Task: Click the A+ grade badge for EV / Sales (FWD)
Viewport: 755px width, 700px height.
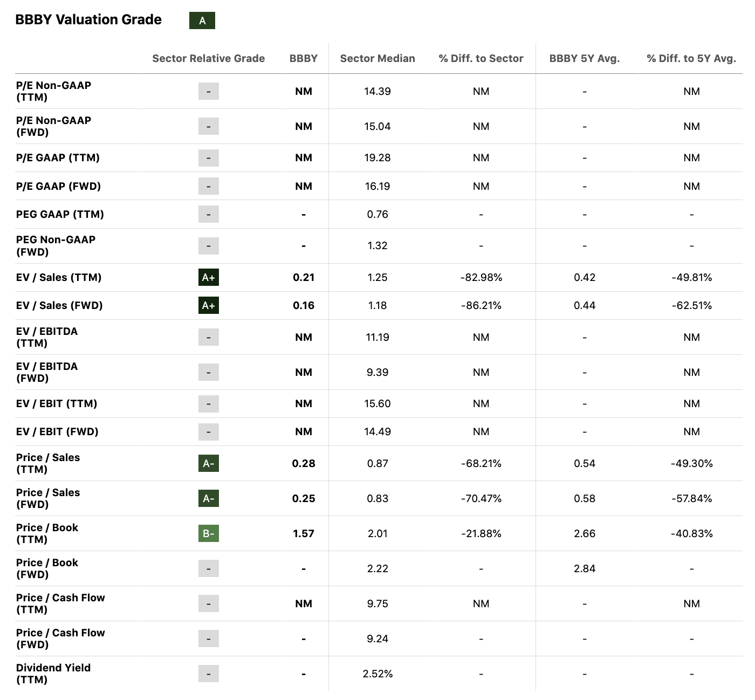Action: tap(209, 306)
